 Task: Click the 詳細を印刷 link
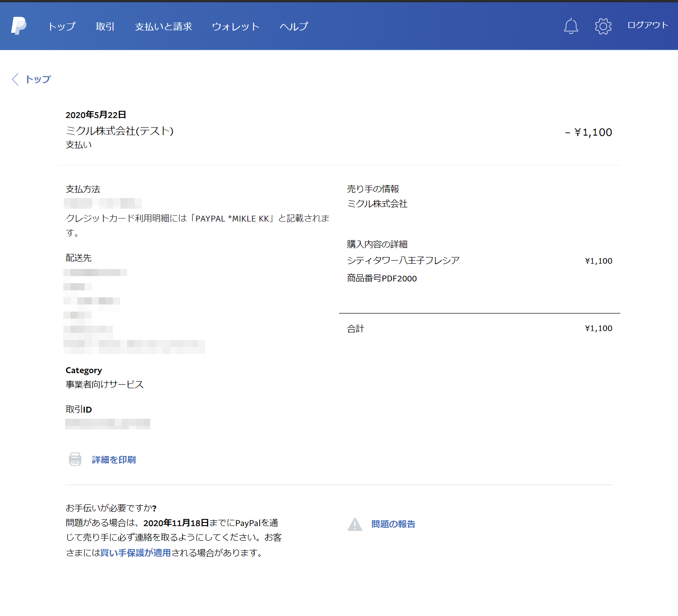(x=113, y=460)
